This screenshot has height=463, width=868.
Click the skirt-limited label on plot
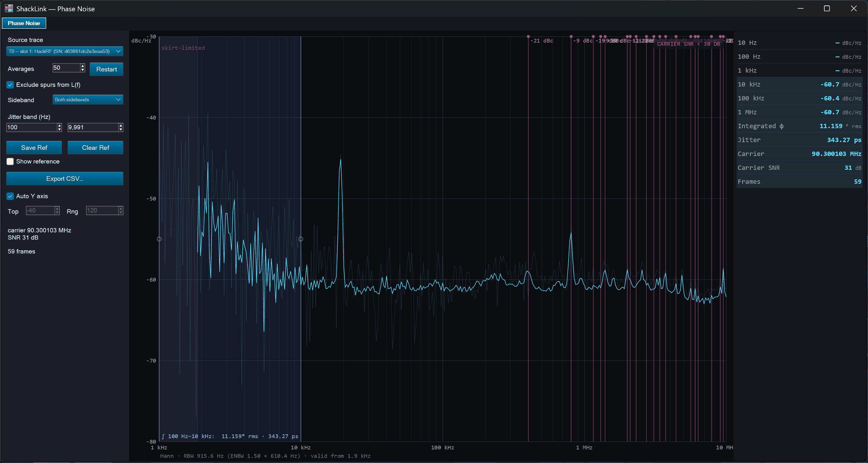[x=183, y=48]
